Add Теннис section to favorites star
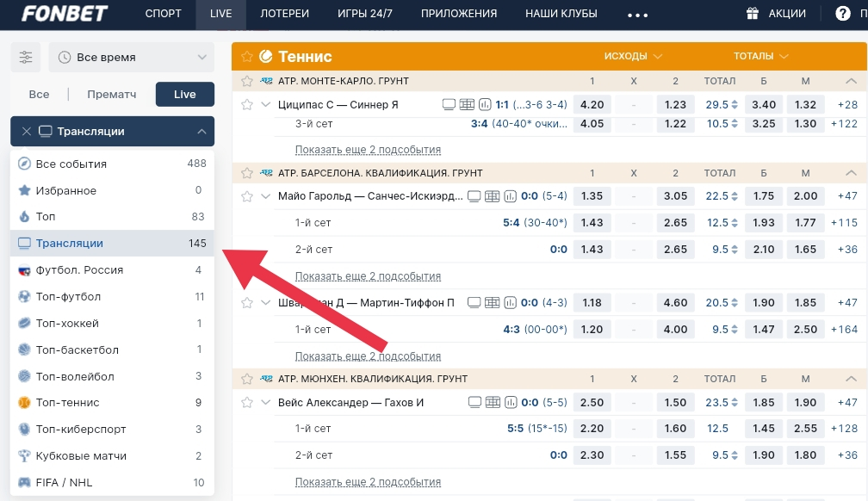This screenshot has width=868, height=501. pyautogui.click(x=247, y=57)
